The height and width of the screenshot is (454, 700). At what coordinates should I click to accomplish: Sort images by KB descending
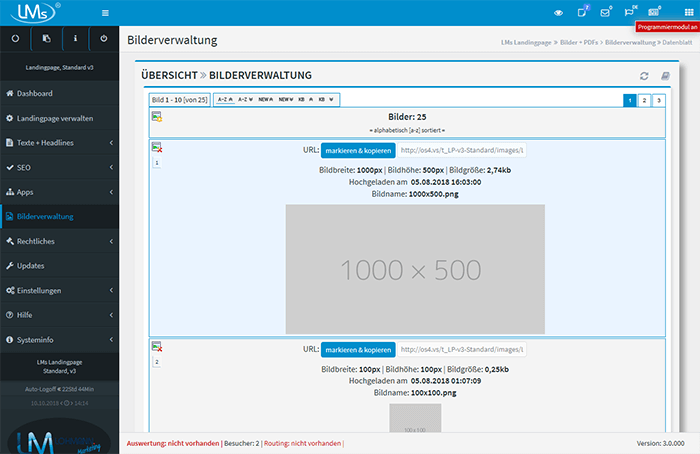click(326, 100)
